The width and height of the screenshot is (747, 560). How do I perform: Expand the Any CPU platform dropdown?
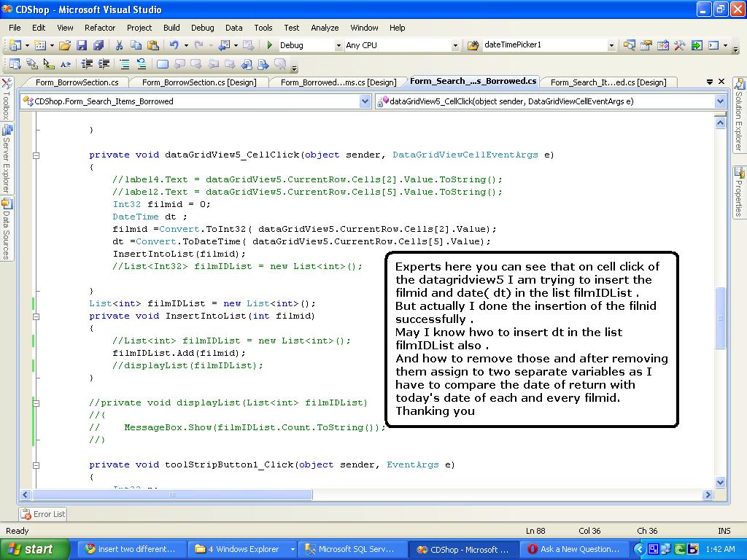(456, 44)
